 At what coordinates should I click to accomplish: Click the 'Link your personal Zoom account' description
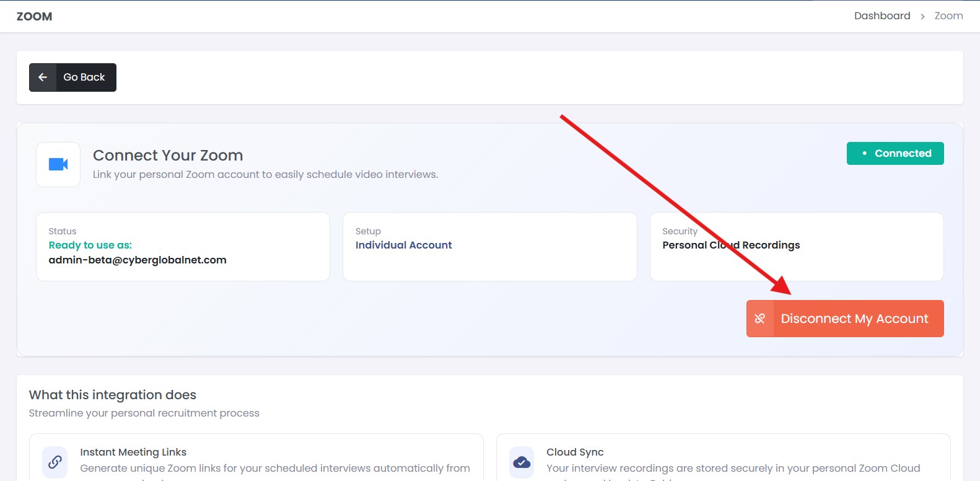[265, 175]
